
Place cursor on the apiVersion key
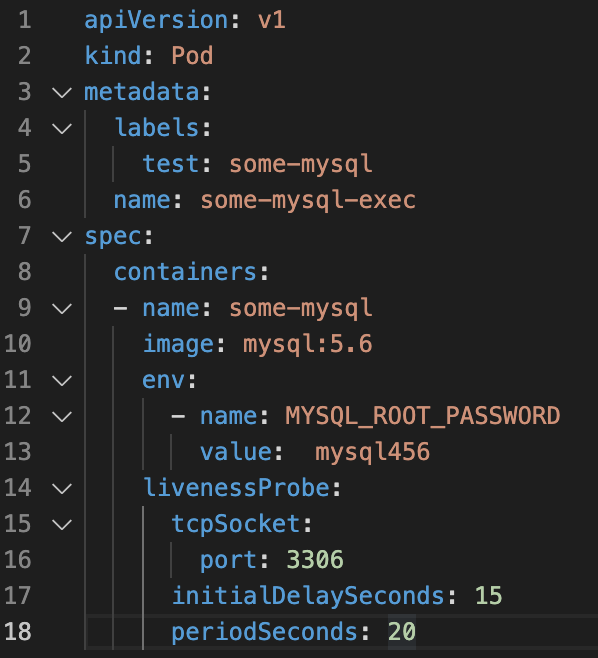pos(156,21)
